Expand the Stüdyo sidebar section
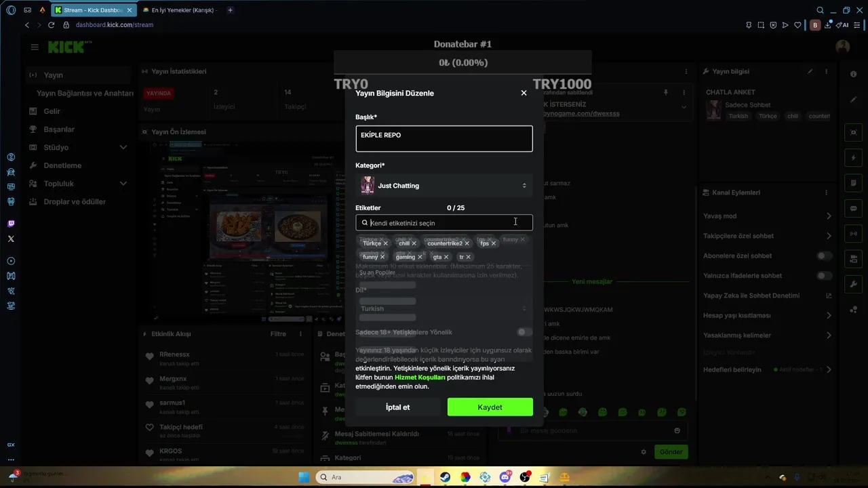The width and height of the screenshot is (868, 488). click(x=123, y=147)
